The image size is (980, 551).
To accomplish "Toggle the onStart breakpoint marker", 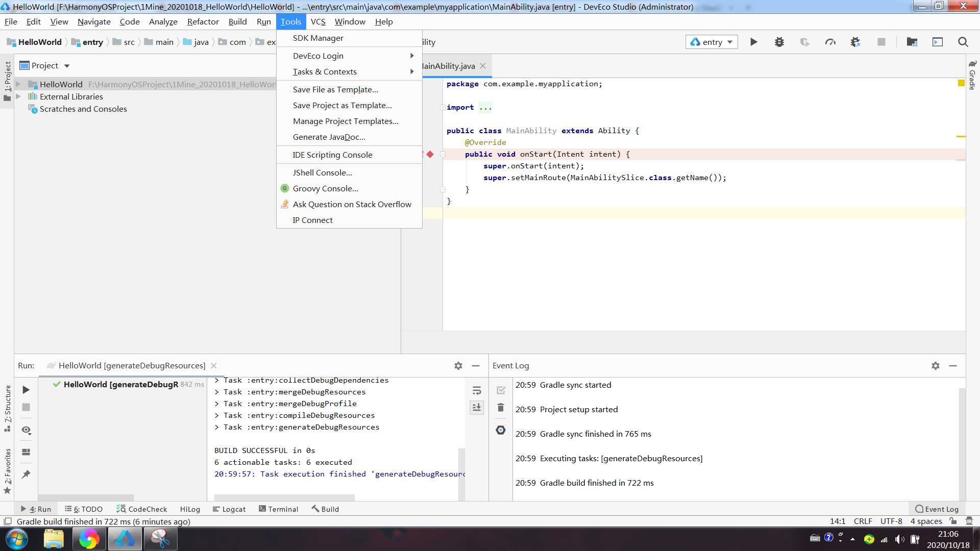I will coord(430,154).
